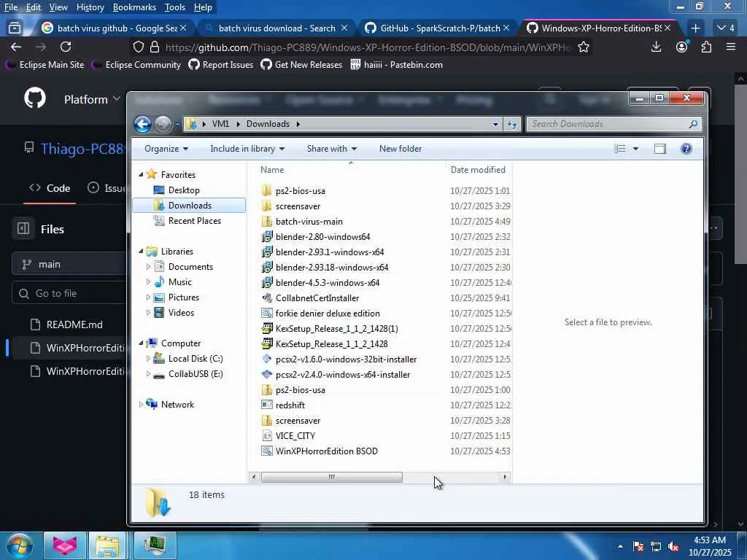
Task: Click the network tray icon
Action: (x=656, y=547)
